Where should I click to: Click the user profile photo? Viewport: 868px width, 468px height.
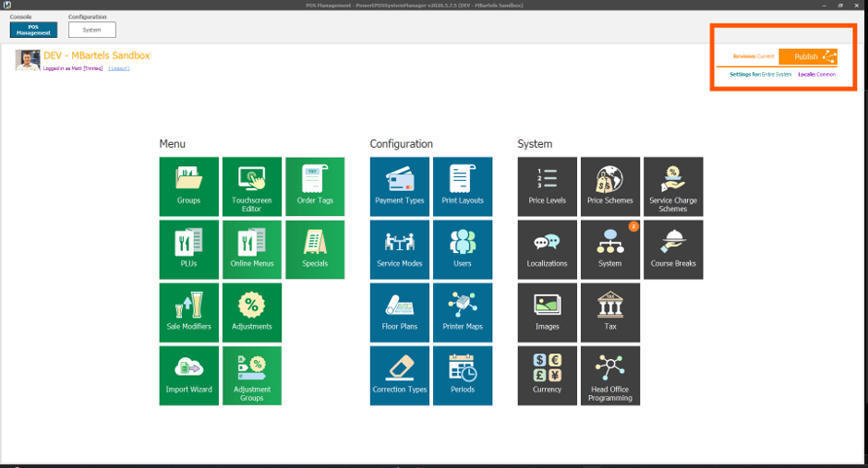click(28, 60)
